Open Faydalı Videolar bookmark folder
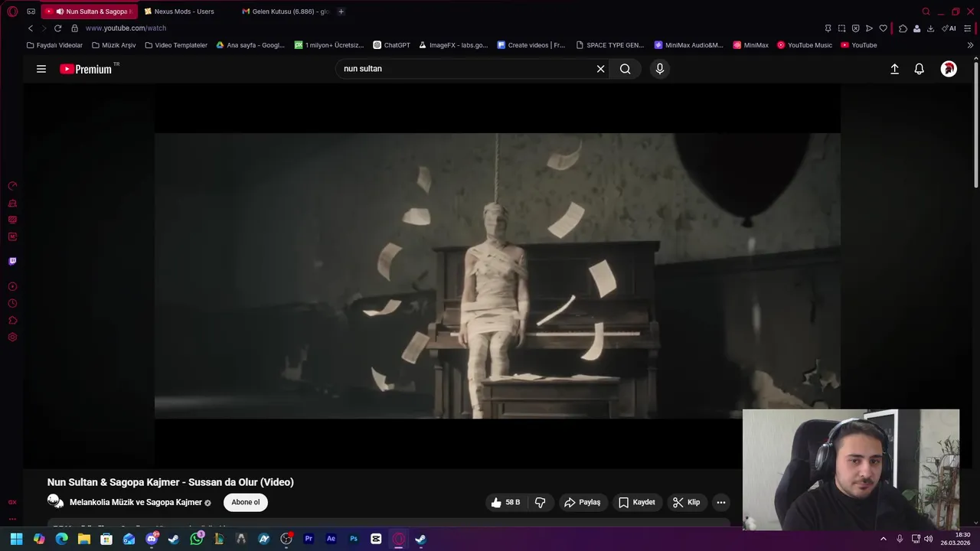Screen dimensions: 980x551 (54, 45)
